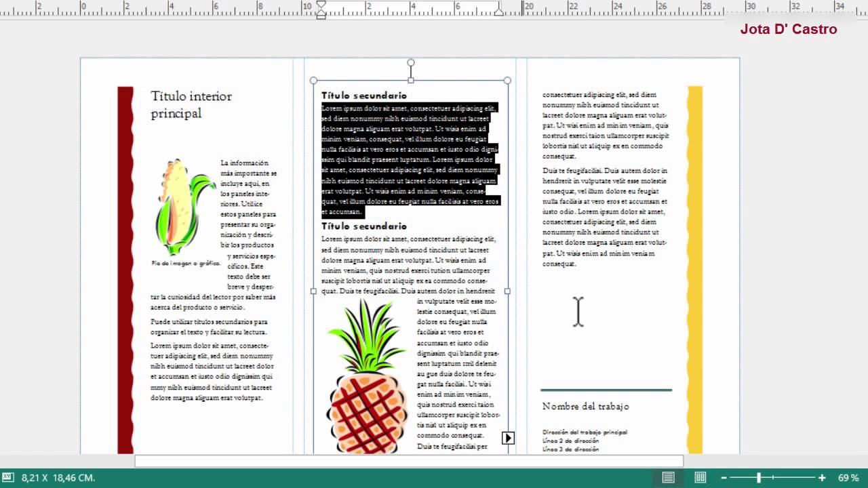Click paragraph starting 'Duis te feugifacilisi. Duis autem'

click(x=605, y=217)
